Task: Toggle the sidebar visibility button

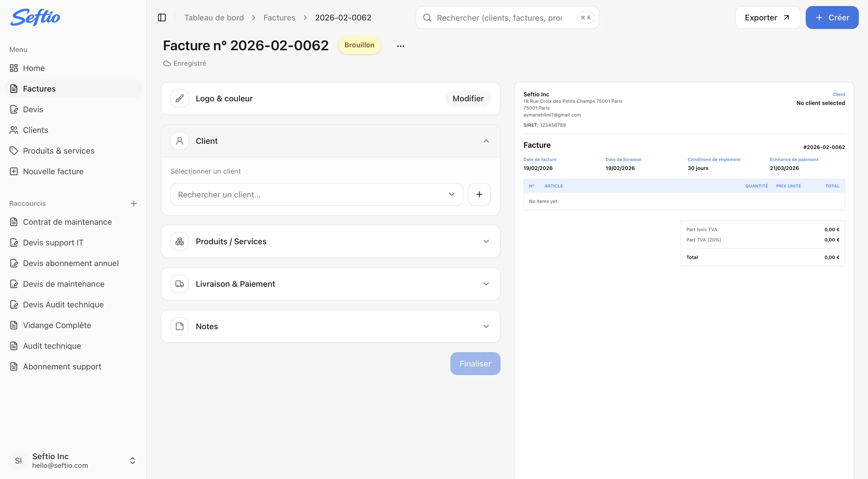Action: (162, 17)
